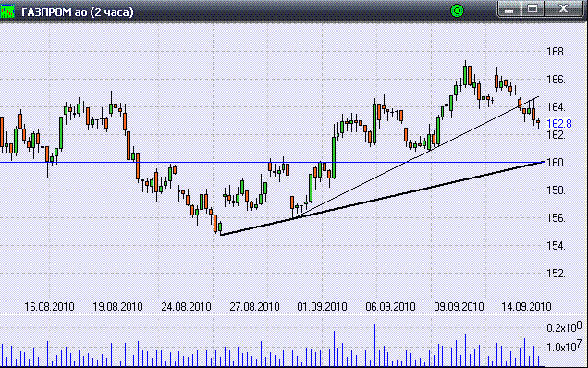
Task: Maximize the ГАЗПРОМ chart window
Action: tap(533, 8)
